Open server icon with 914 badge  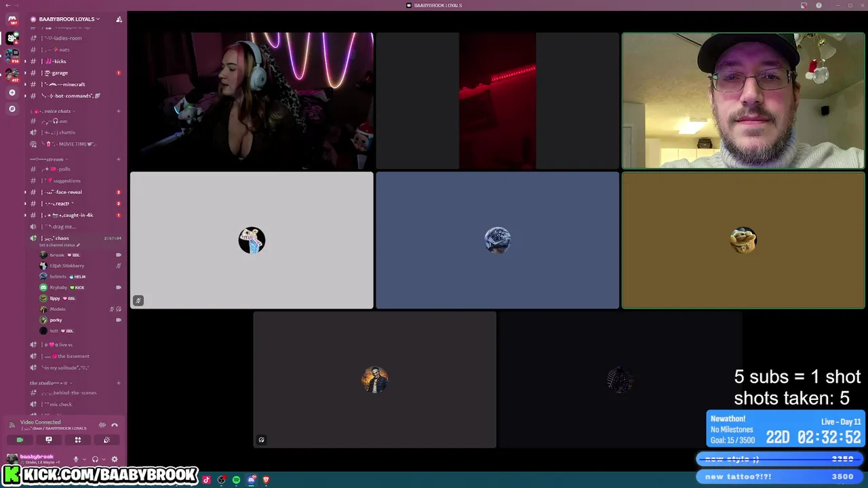tap(12, 56)
